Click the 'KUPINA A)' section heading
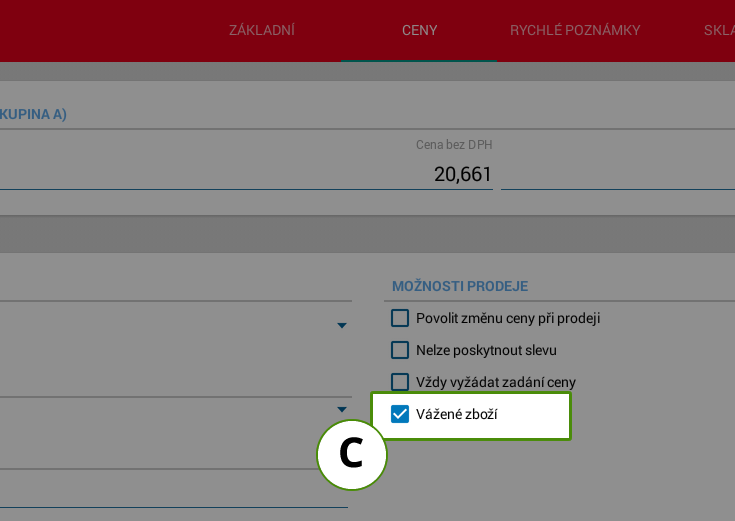 pyautogui.click(x=33, y=114)
